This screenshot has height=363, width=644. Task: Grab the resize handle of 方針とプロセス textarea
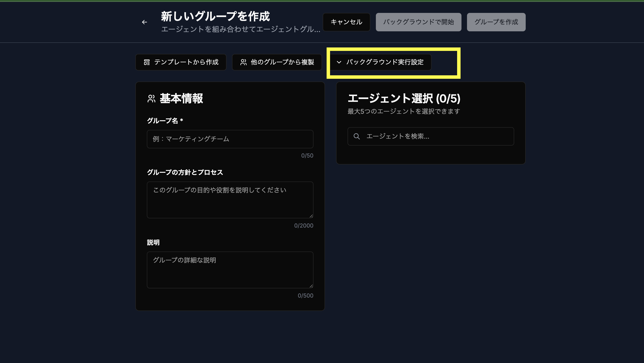point(311,216)
